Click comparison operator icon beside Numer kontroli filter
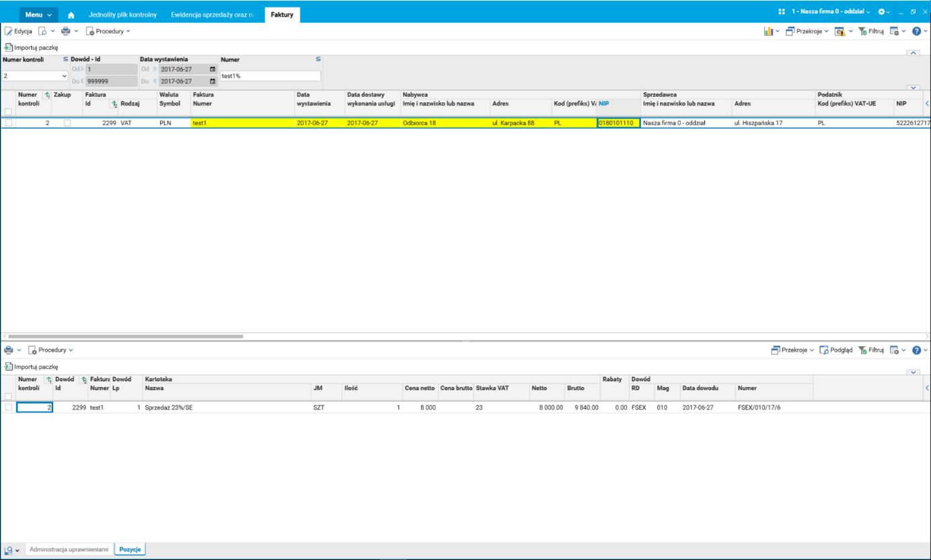 coord(66,59)
